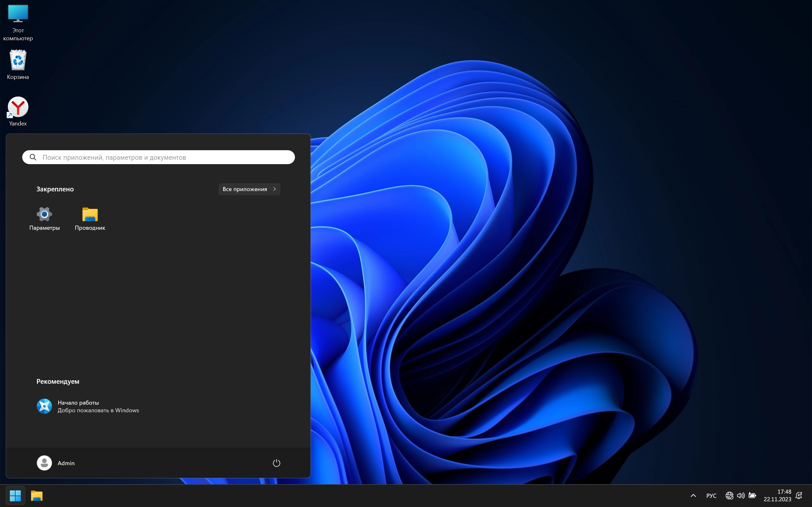
Task: Expand hidden system tray icons chevron
Action: point(693,495)
